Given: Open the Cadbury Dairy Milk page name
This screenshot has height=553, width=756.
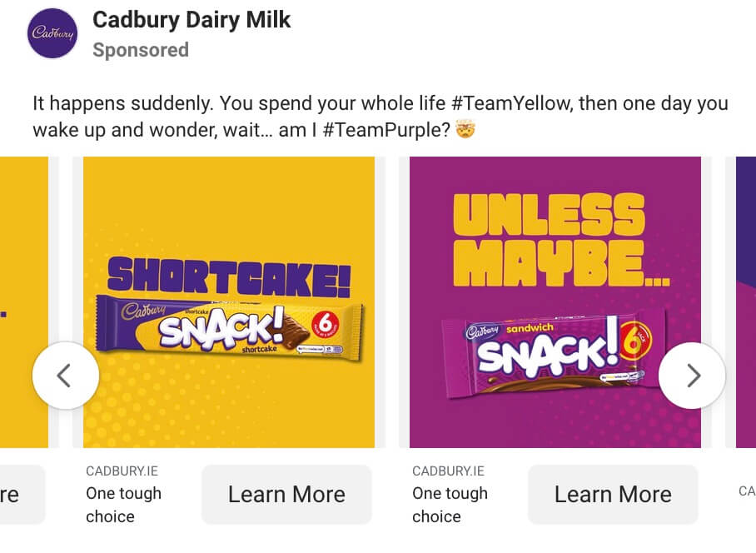Looking at the screenshot, I should (x=191, y=20).
